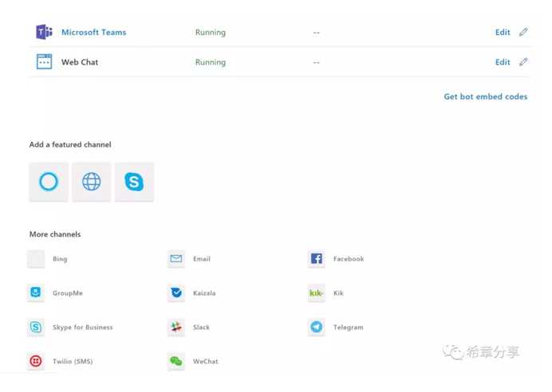Click the green Kik logo icon

tap(317, 293)
